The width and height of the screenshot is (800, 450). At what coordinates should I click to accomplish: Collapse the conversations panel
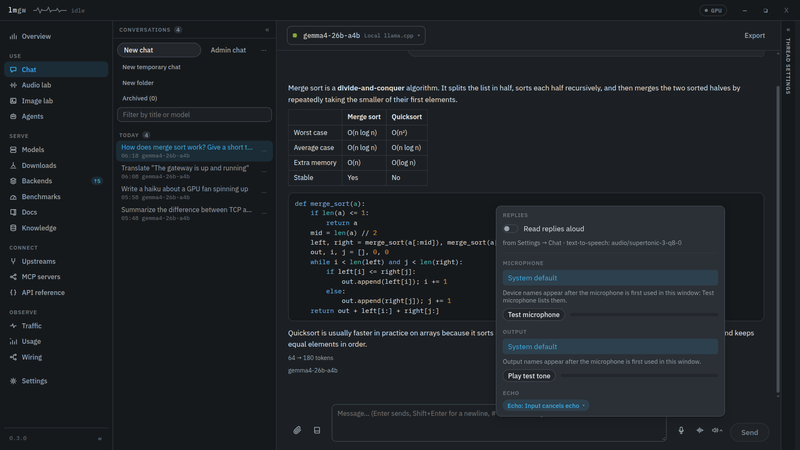point(267,30)
